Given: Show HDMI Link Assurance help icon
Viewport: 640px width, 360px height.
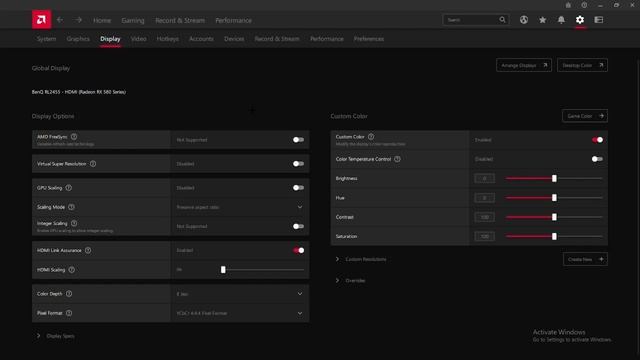Looking at the screenshot, I should (x=88, y=250).
